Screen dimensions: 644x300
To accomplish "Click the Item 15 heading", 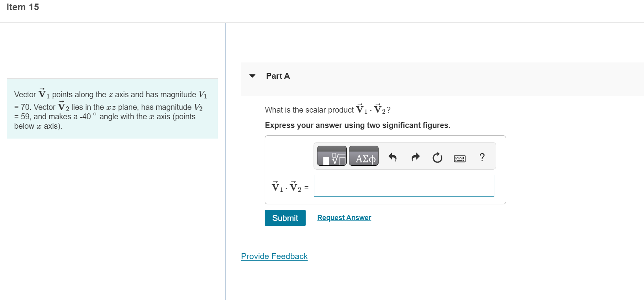I will (x=23, y=7).
